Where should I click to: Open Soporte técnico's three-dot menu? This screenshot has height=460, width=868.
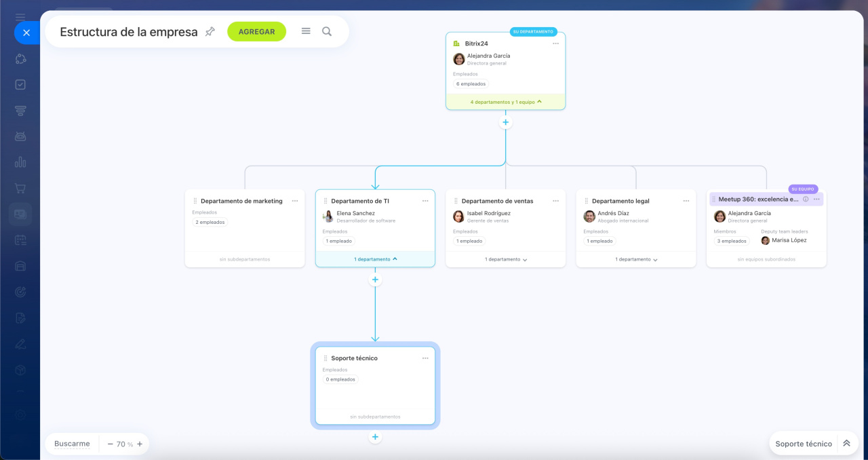coord(425,358)
